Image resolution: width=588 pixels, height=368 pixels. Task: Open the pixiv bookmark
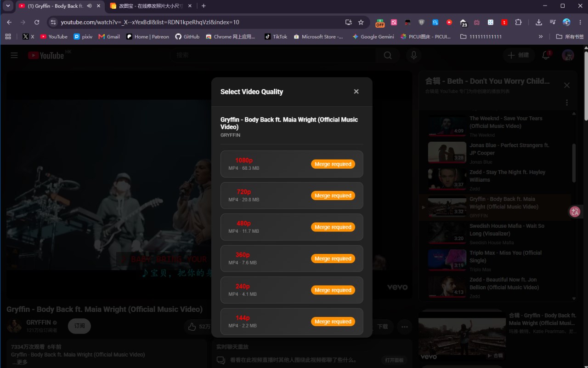coord(83,36)
